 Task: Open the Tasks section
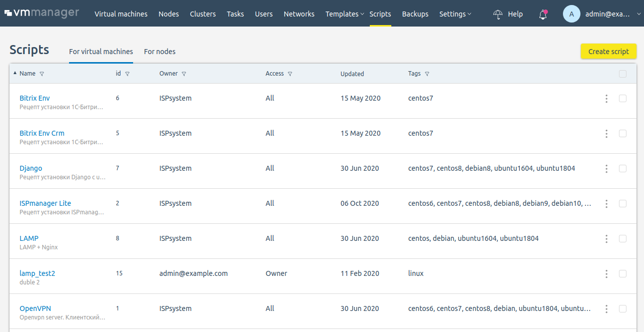tap(235, 14)
